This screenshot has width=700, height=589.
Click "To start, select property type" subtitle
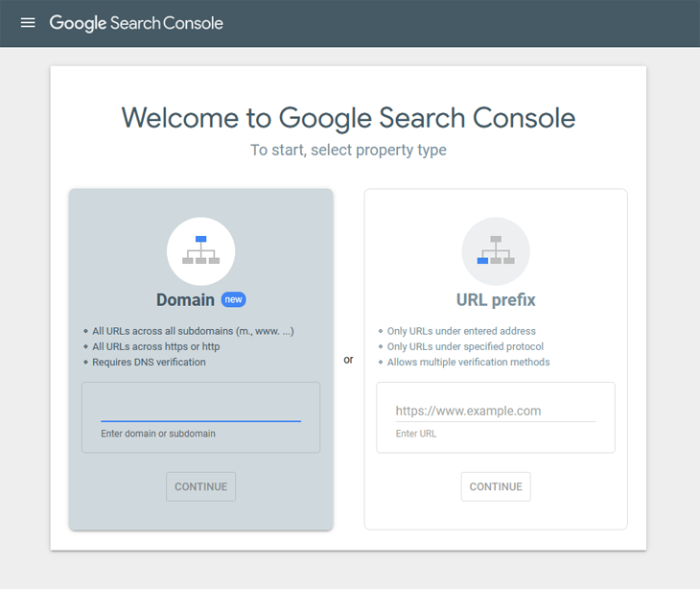[x=348, y=150]
